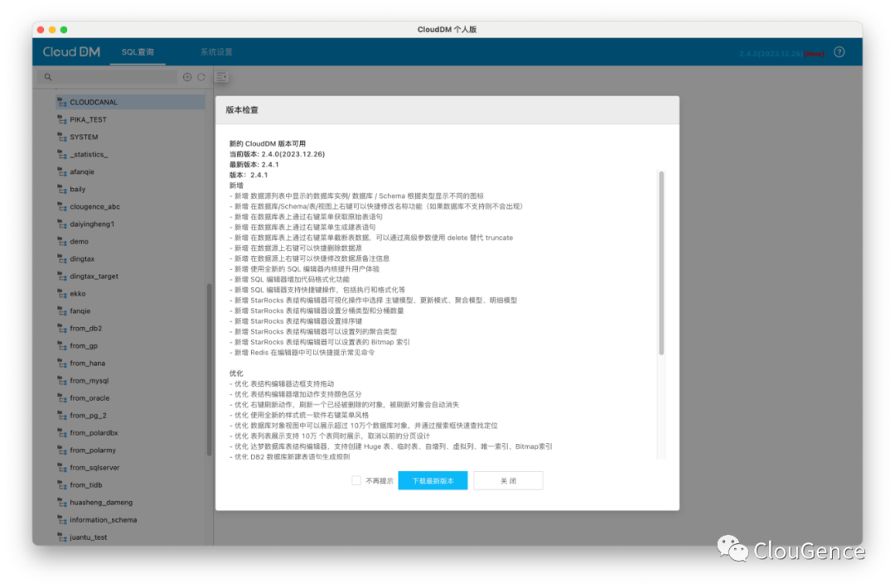Select information_schema in the tree
This screenshot has height=588, width=895.
tap(104, 519)
